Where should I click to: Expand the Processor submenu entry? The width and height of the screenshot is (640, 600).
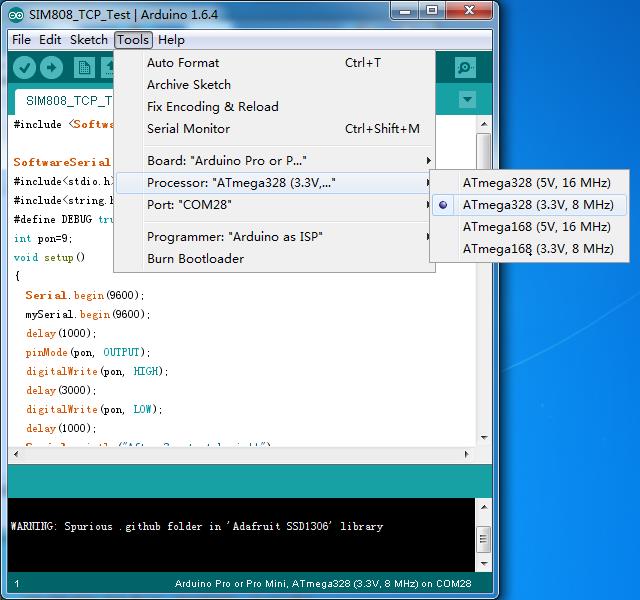click(275, 183)
